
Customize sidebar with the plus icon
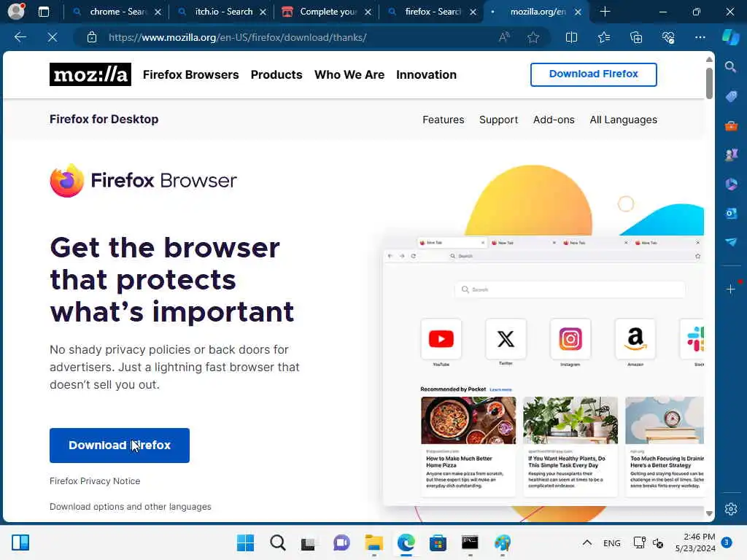tap(731, 289)
